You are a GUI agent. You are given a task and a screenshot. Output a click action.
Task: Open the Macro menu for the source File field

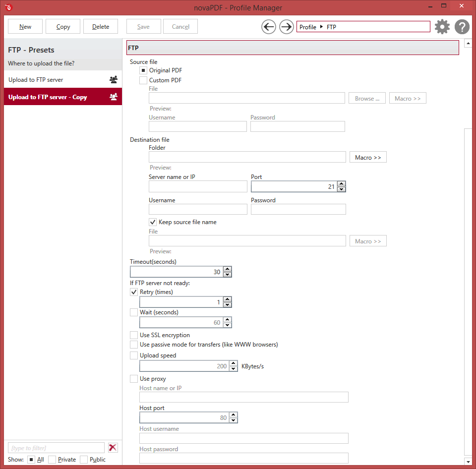408,98
